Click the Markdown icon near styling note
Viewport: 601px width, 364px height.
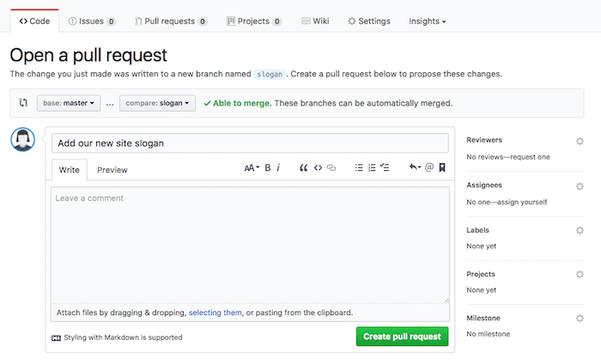pos(56,338)
